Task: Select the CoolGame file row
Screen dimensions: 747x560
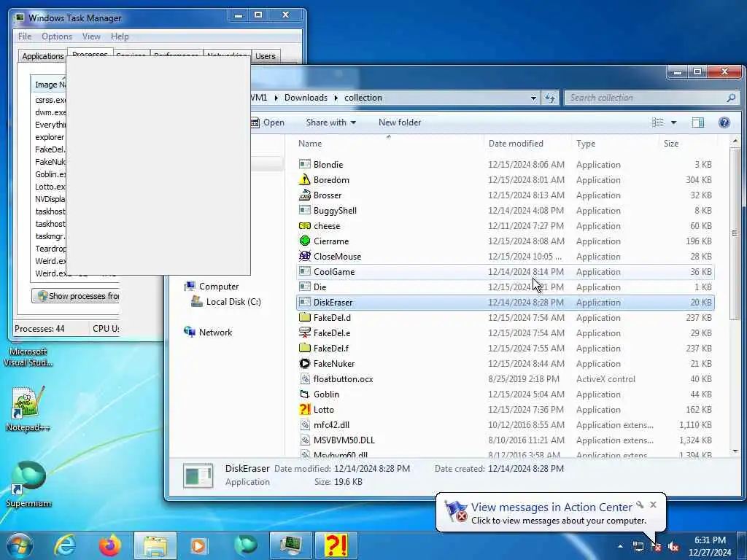Action: 505,271
